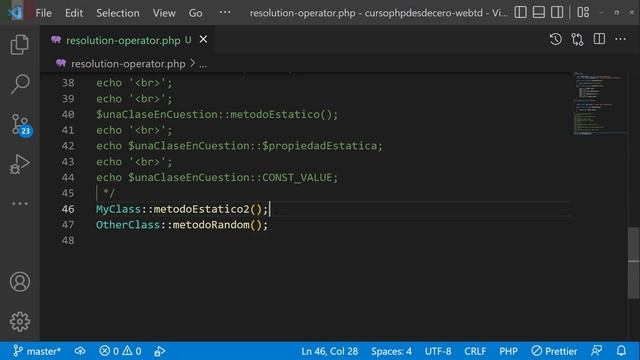The width and height of the screenshot is (640, 360).
Task: Change indentation via Spaces: 4
Action: point(391,351)
